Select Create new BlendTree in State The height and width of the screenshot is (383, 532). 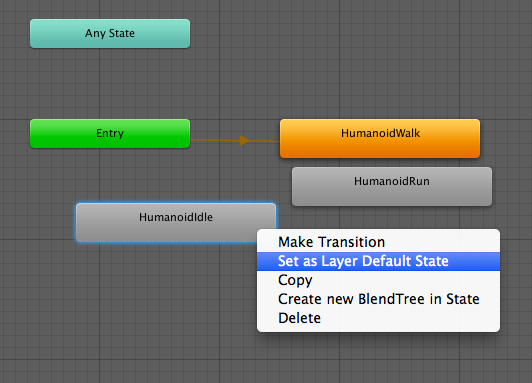(378, 299)
